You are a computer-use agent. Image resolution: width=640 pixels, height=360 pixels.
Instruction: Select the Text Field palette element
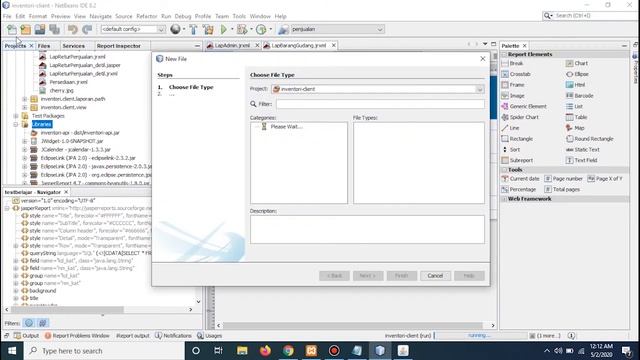click(x=581, y=160)
